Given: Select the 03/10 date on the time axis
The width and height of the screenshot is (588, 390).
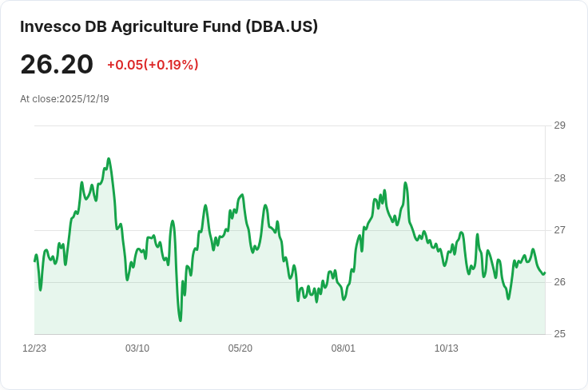Looking at the screenshot, I should pos(137,348).
